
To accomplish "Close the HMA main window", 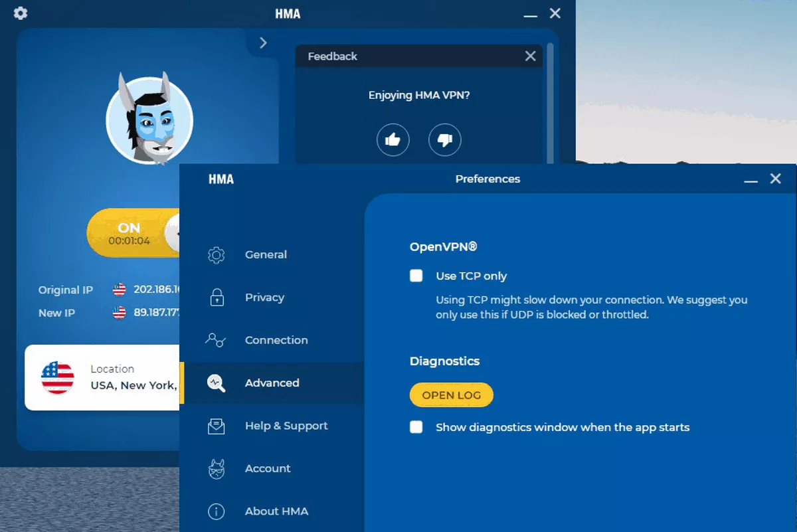I will (x=555, y=13).
